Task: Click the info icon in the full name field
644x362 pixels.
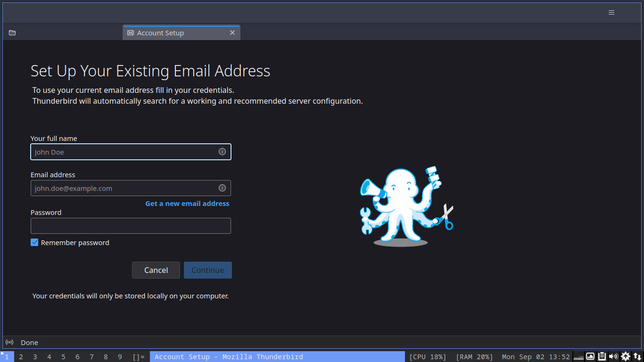Action: click(x=222, y=152)
